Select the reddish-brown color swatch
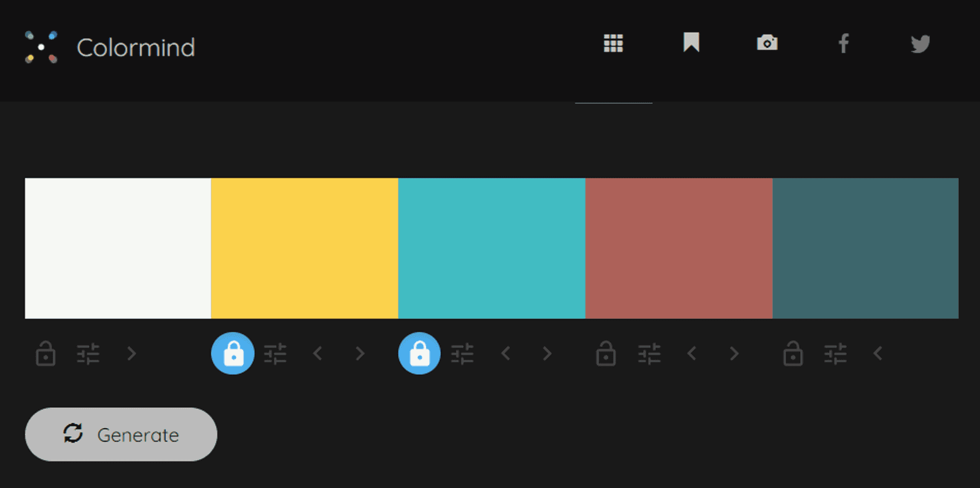 coord(679,248)
